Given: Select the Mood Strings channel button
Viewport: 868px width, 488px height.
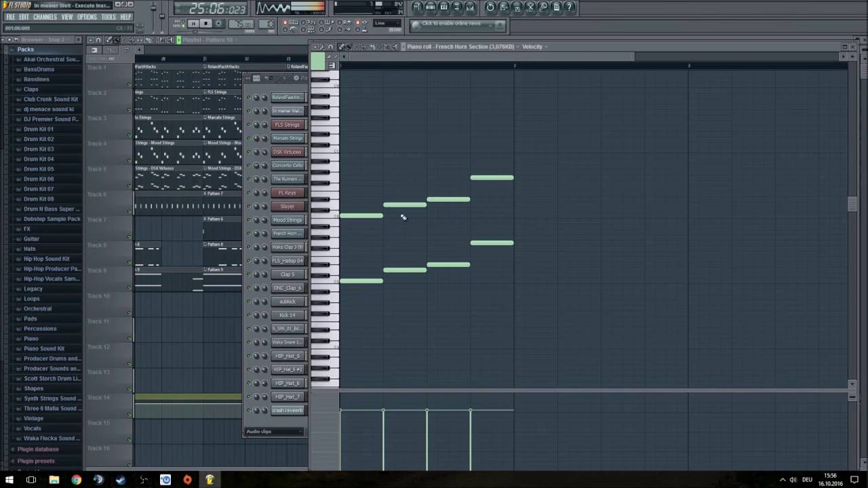Looking at the screenshot, I should [288, 220].
